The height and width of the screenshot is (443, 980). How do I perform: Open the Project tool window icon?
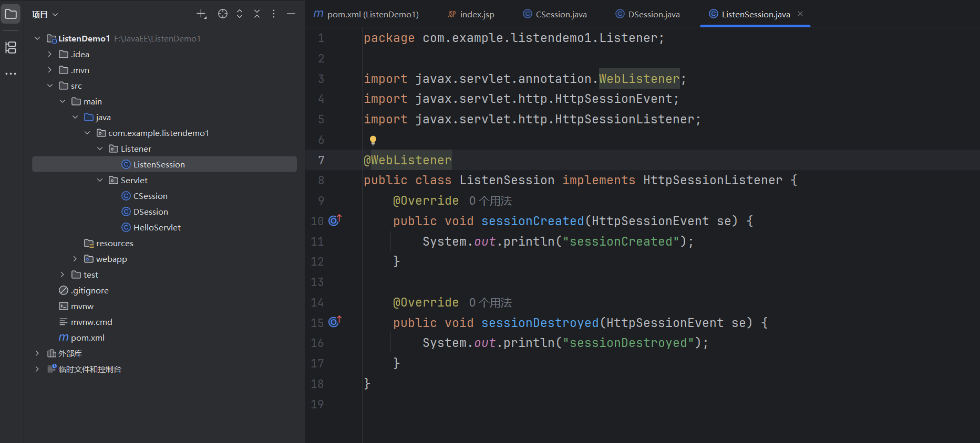point(11,14)
